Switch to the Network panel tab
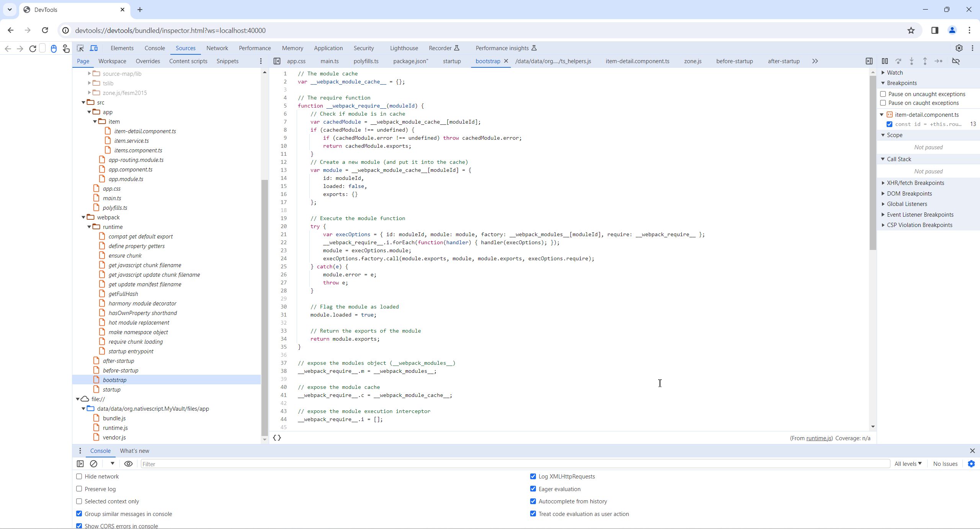The width and height of the screenshot is (980, 529). point(217,48)
